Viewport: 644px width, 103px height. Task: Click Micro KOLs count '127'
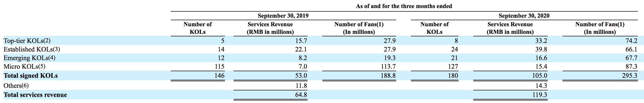point(453,66)
